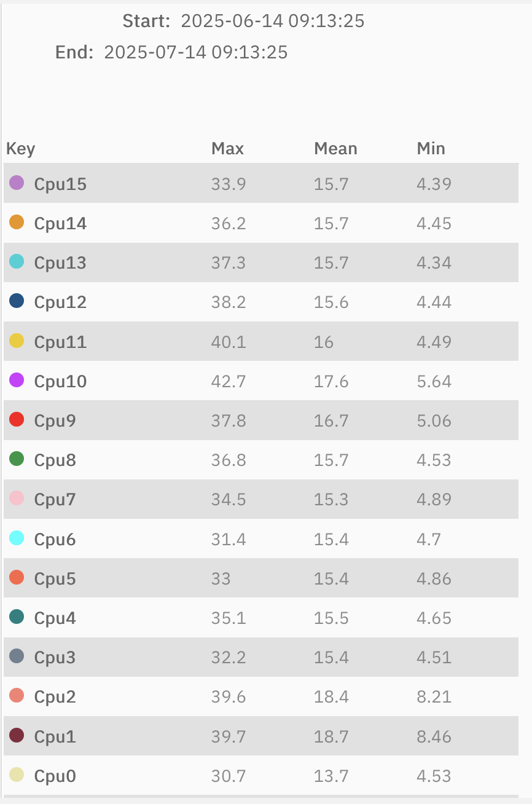Click the yellow Cpu11 color dot
Screen dimensions: 532x804
pos(17,341)
